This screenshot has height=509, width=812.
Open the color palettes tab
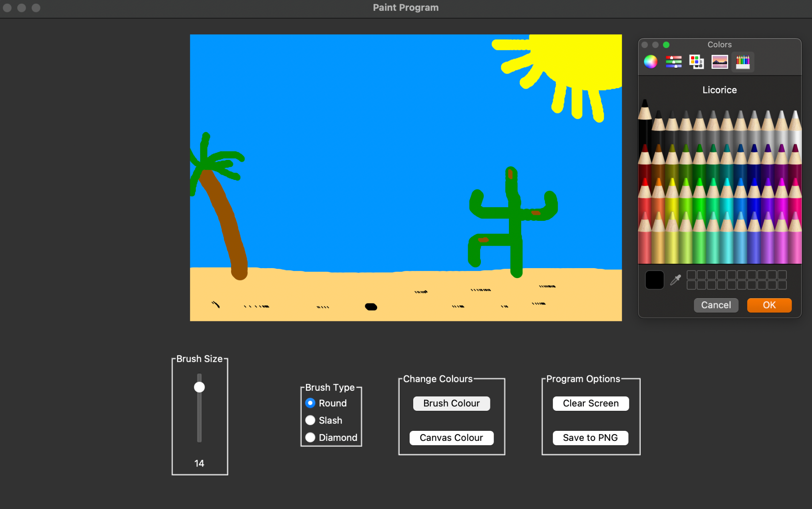(x=696, y=62)
